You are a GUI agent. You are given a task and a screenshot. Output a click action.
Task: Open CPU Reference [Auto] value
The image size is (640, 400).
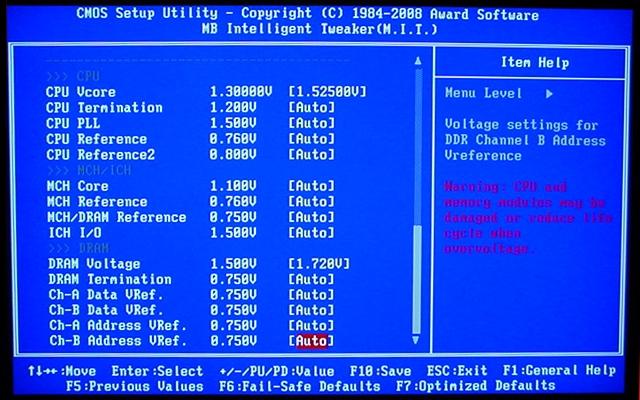(x=311, y=139)
